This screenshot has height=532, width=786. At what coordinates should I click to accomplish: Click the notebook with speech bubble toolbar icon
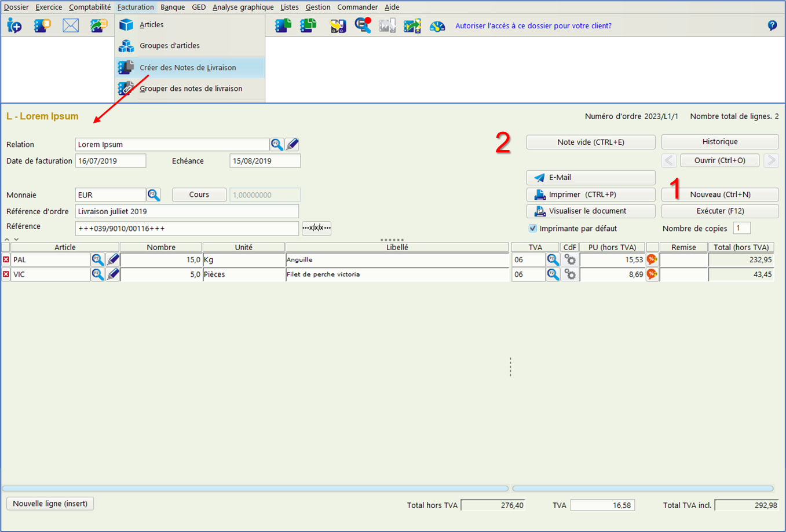42,25
